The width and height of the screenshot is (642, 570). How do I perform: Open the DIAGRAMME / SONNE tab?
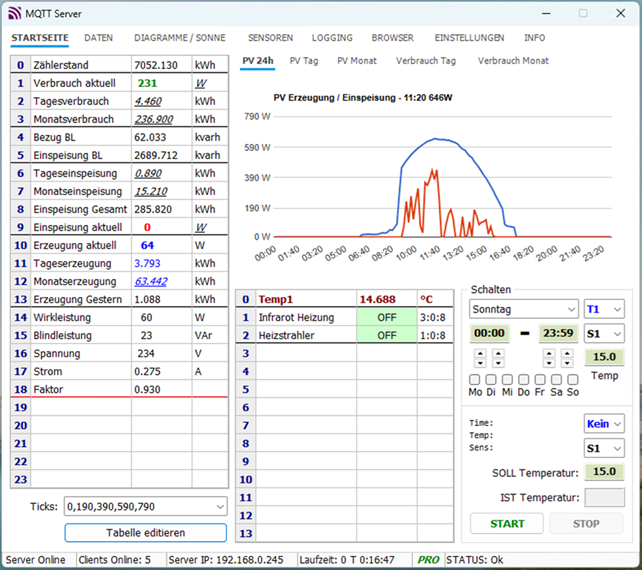[x=180, y=38]
